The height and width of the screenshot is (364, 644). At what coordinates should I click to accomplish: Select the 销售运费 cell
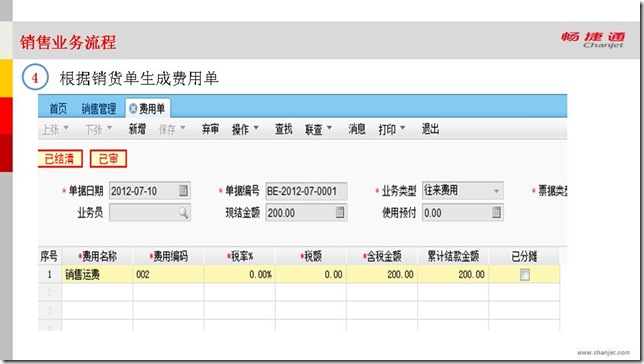tap(97, 274)
